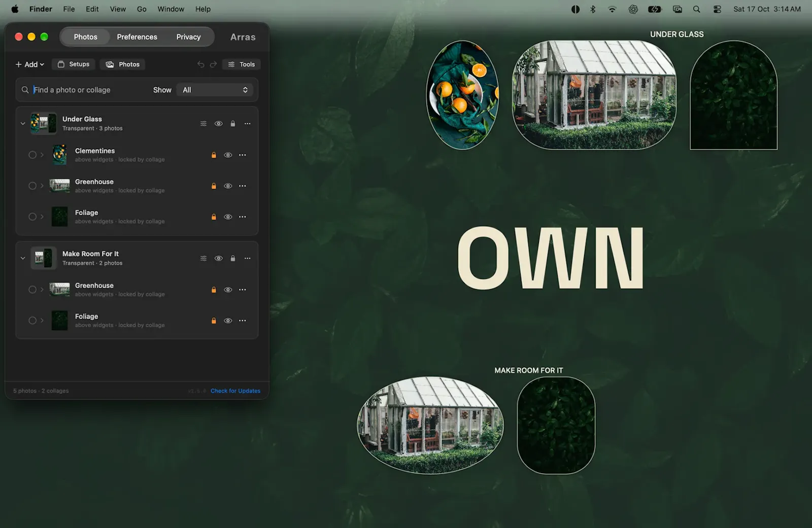Image resolution: width=812 pixels, height=528 pixels.
Task: Expand the Under Glass Foliage chevron
Action: 42,217
